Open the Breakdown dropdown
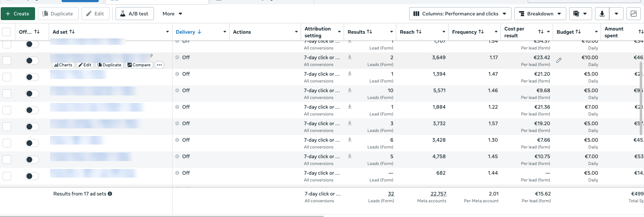The image size is (644, 217). pos(540,14)
